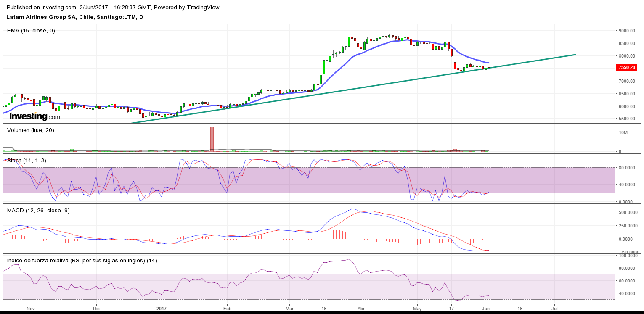Click the EMA (15, close, 0) indicator label
This screenshot has height=314, width=644.
31,30
